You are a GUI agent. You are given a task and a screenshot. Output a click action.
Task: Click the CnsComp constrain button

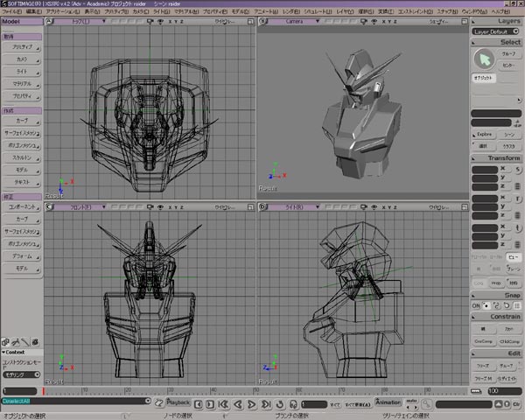[484, 341]
